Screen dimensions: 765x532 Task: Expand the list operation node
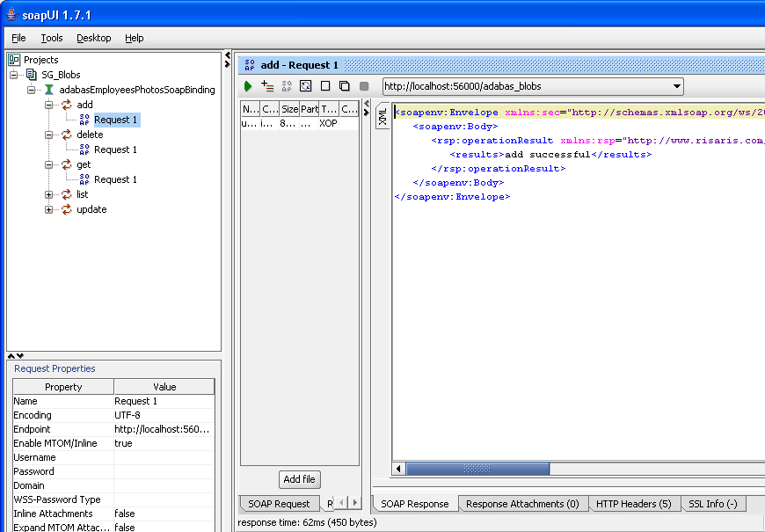point(48,194)
